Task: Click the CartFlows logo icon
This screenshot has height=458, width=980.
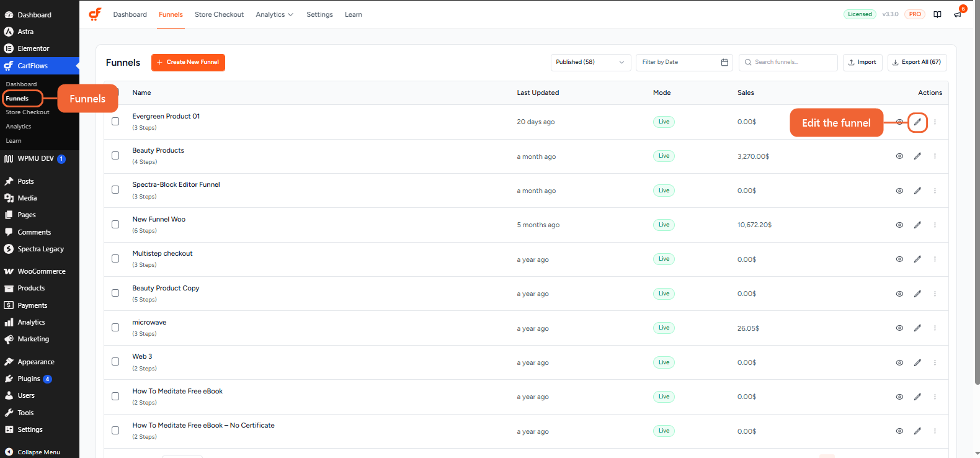Action: click(95, 14)
